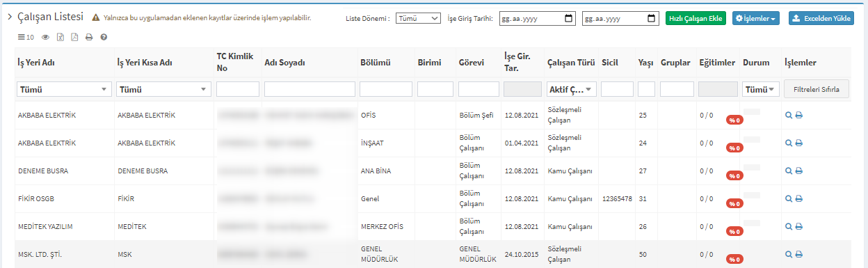Click the Bölüm Şefi role cell

coord(476,115)
